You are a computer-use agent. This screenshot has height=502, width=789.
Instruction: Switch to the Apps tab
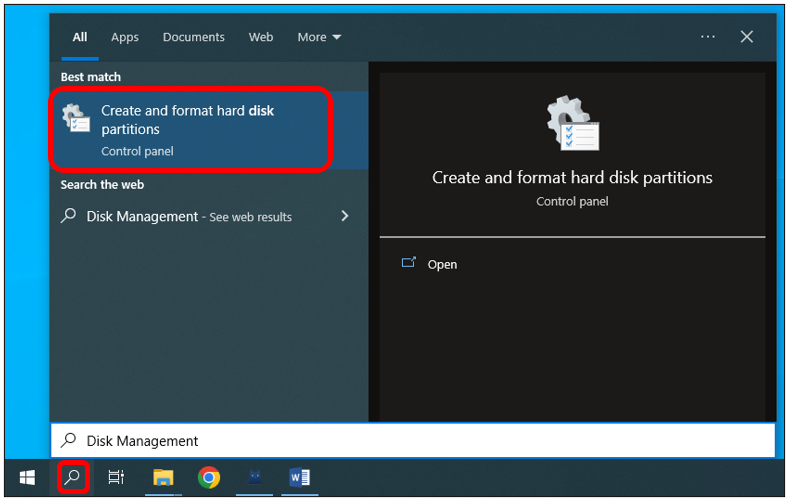[125, 37]
